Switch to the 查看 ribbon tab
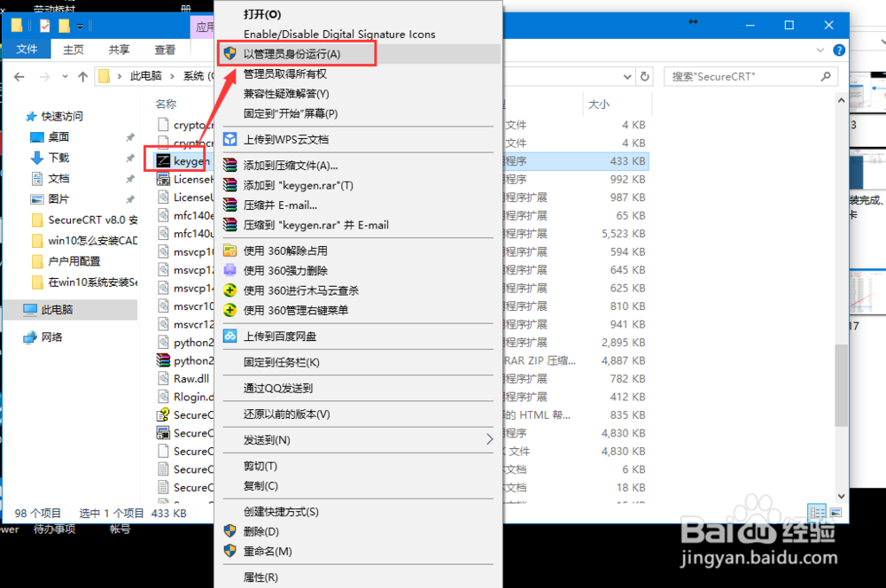This screenshot has width=886, height=588. (x=165, y=50)
